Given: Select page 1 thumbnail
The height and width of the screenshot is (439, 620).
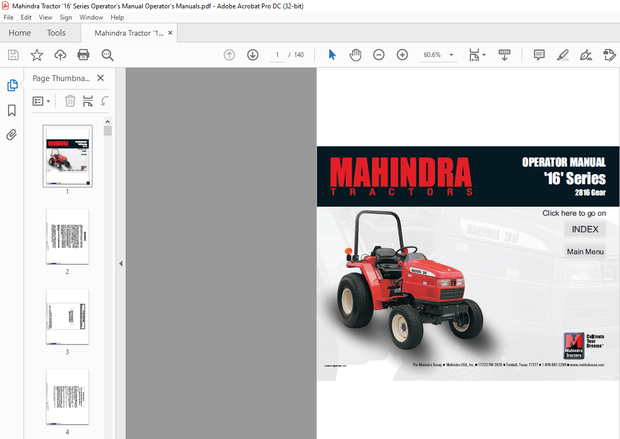Looking at the screenshot, I should pos(68,156).
